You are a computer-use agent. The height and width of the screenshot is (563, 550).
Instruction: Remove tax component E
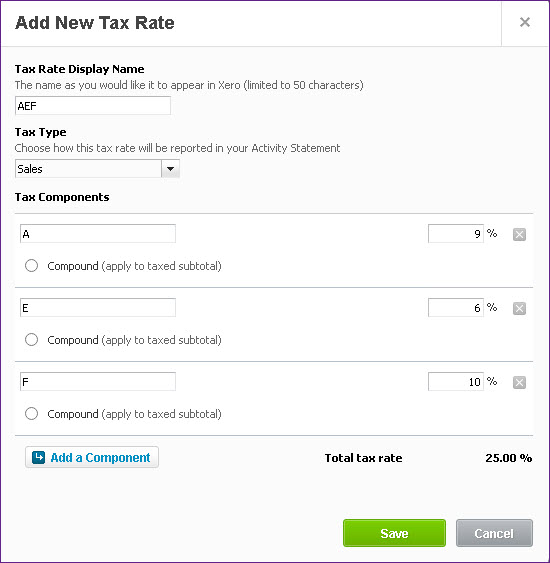(x=519, y=308)
